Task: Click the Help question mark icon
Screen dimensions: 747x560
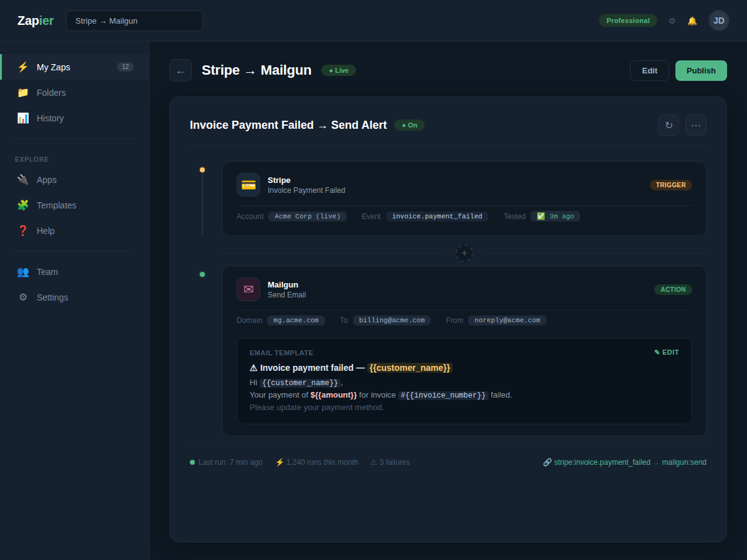Action: coord(23,230)
